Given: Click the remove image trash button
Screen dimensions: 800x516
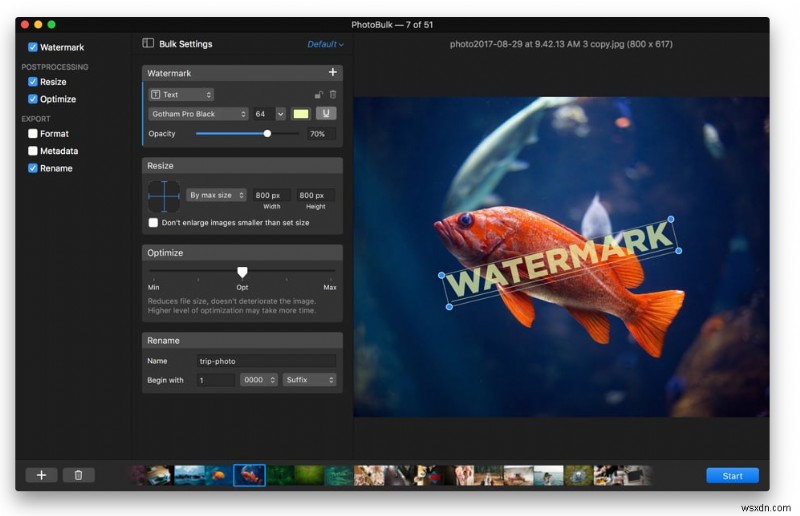Looking at the screenshot, I should (x=78, y=475).
